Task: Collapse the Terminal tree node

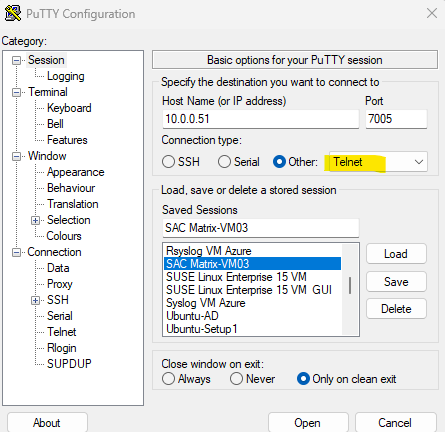Action: (x=16, y=92)
